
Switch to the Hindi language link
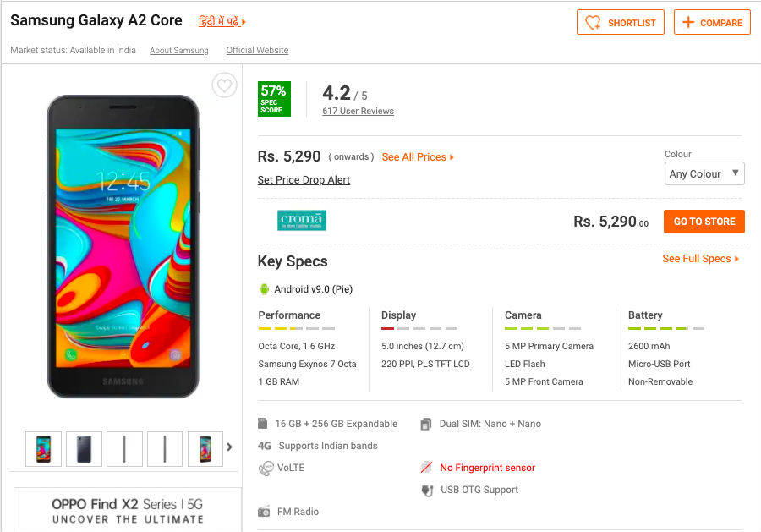pos(222,21)
